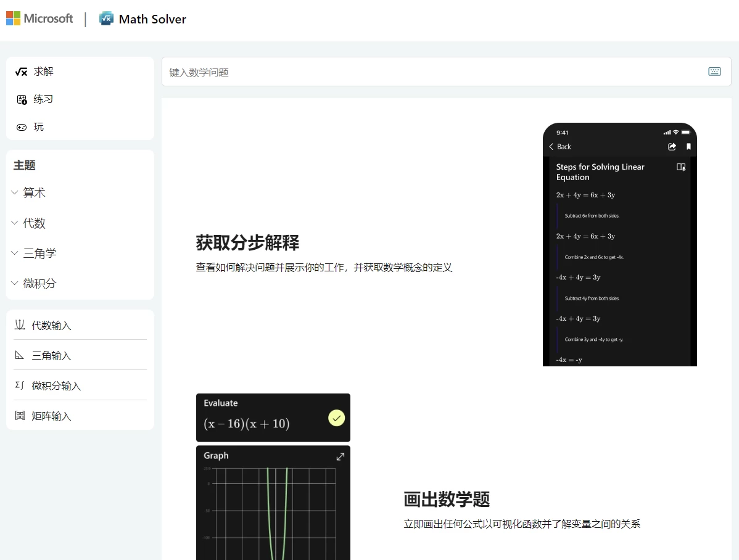739x560 pixels.
Task: Select 代数输入 input mode
Action: coord(51,326)
